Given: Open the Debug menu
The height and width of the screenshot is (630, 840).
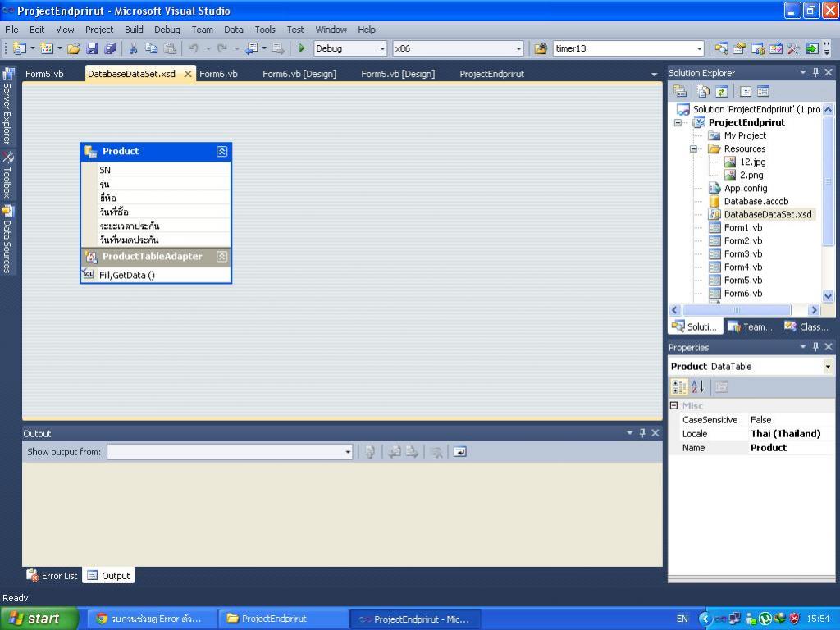Looking at the screenshot, I should [167, 30].
